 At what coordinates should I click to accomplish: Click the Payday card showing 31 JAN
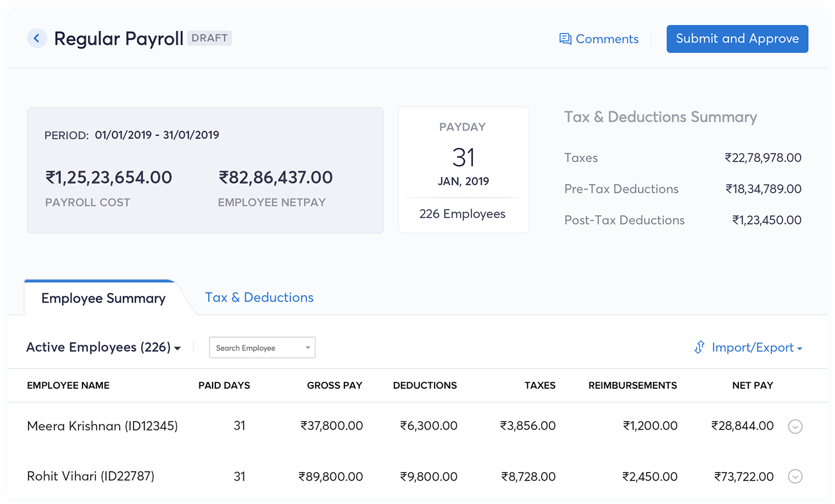tap(463, 170)
